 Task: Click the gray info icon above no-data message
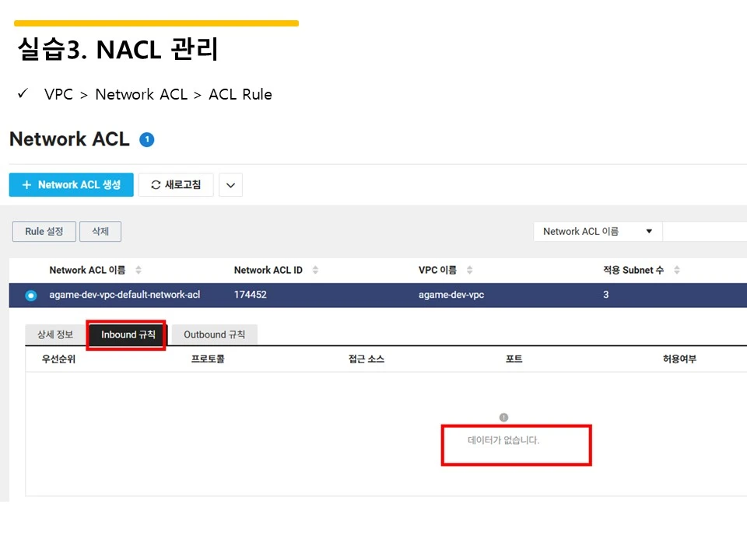click(x=503, y=417)
